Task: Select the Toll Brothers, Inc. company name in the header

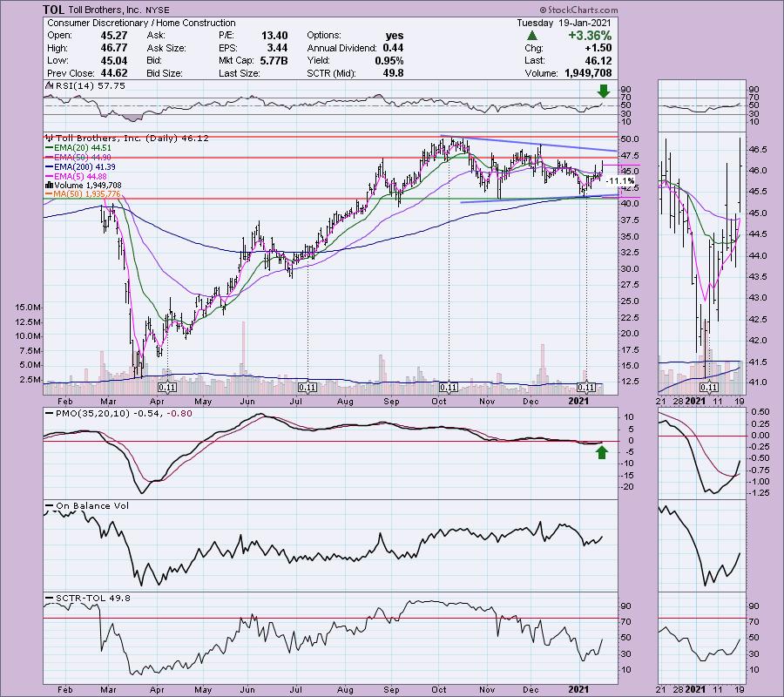Action: 105,10
